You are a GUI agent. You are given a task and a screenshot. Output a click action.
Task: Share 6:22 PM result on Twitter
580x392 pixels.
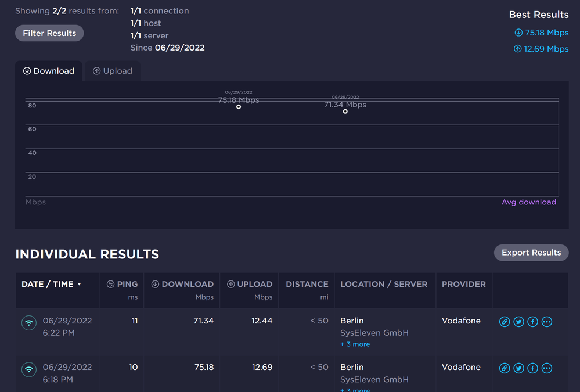pyautogui.click(x=518, y=322)
